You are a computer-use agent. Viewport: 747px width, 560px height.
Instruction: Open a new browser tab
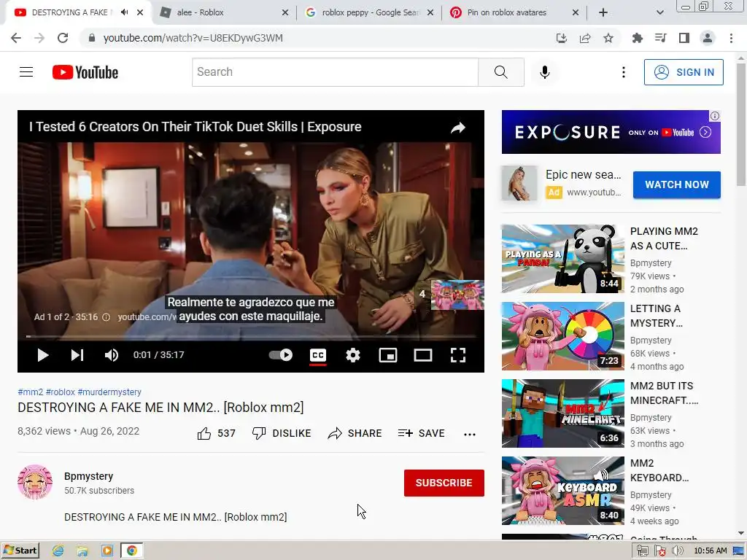click(x=603, y=12)
